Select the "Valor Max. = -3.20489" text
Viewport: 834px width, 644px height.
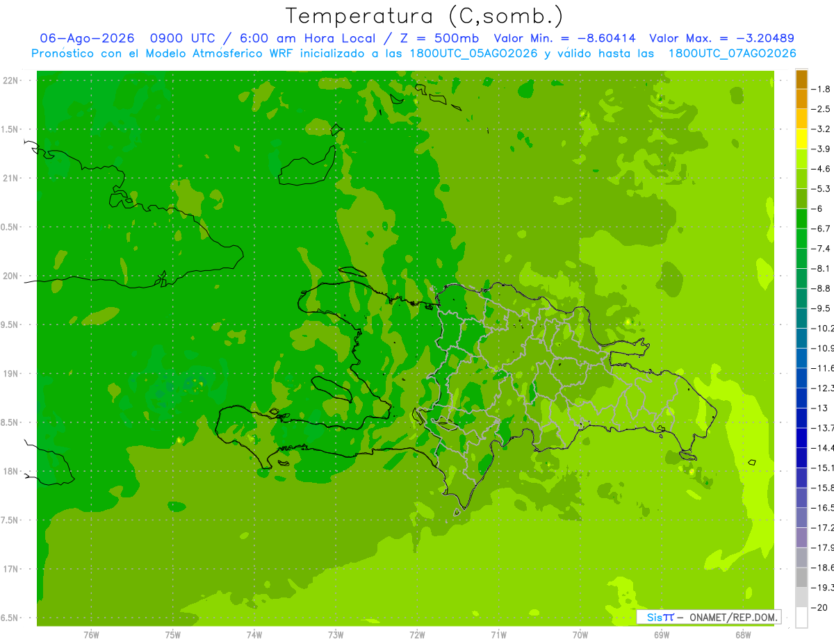click(x=721, y=38)
